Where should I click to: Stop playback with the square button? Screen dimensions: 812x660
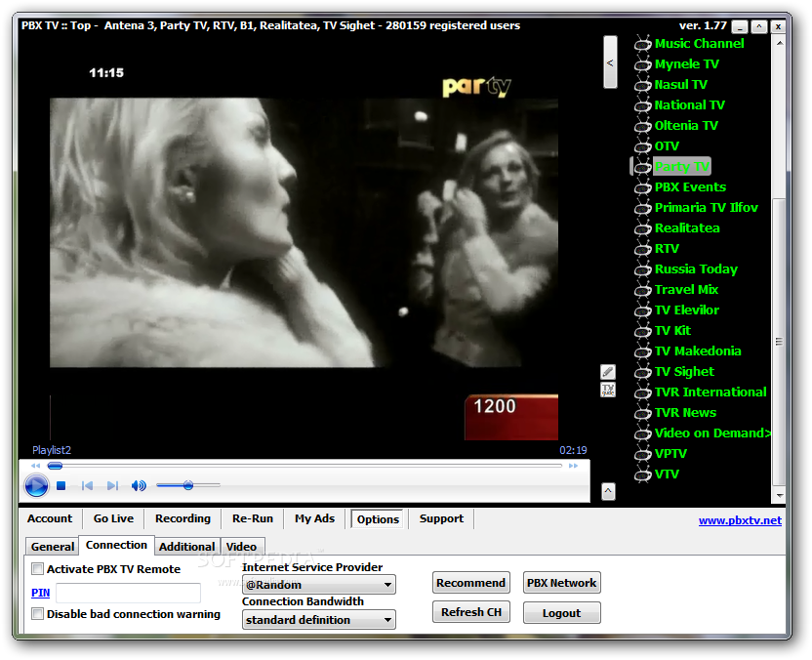coord(61,486)
